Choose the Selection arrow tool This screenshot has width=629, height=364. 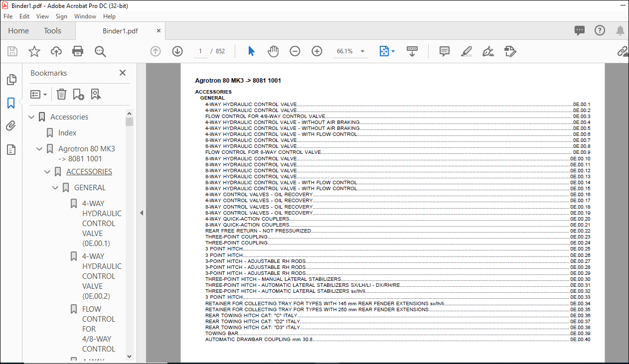(251, 51)
